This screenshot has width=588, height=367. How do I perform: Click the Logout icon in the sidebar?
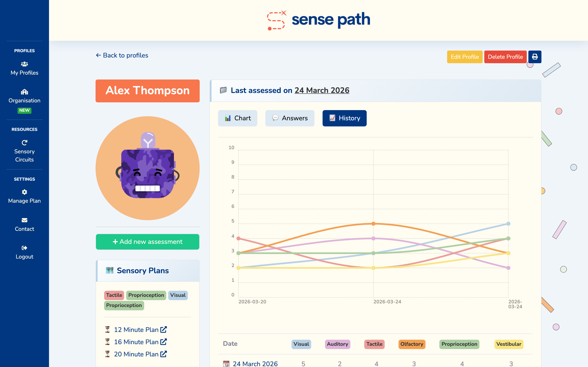(x=24, y=248)
